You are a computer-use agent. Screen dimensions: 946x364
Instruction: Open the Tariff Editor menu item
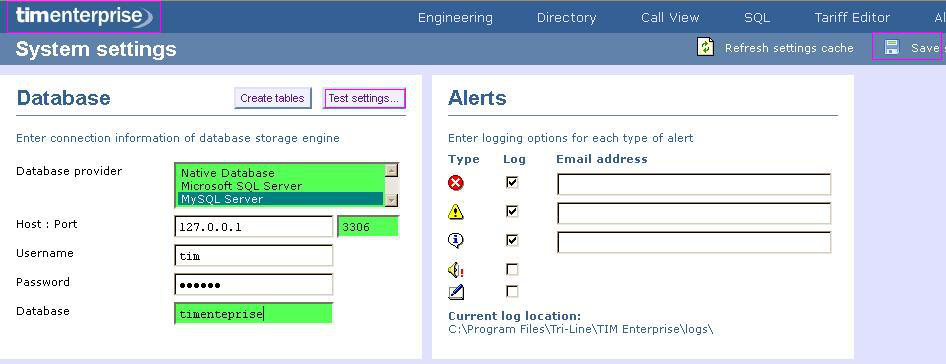pos(852,18)
